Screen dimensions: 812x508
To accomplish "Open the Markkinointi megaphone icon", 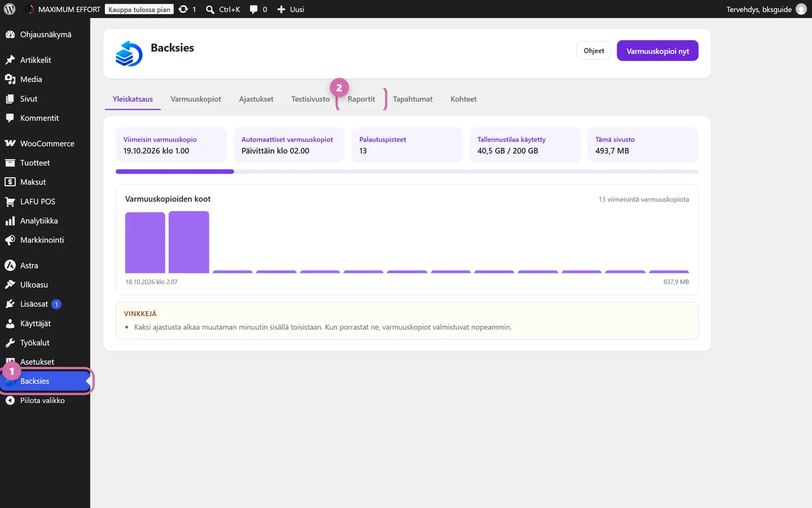I will coord(10,240).
